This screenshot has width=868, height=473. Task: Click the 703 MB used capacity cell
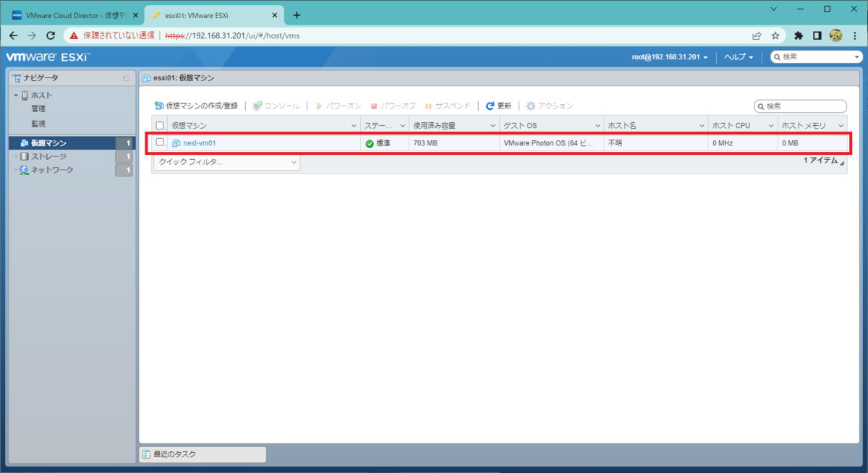pos(454,143)
